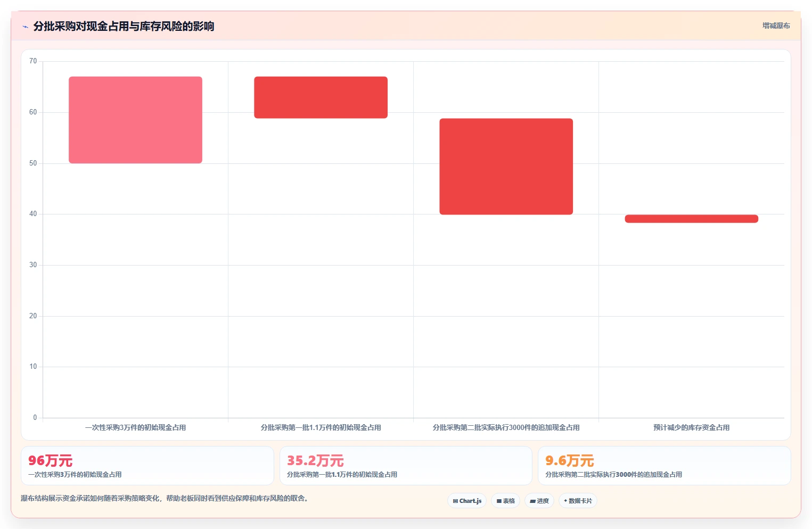Click the y-axis tick label 60
Image resolution: width=812 pixels, height=529 pixels.
[33, 112]
